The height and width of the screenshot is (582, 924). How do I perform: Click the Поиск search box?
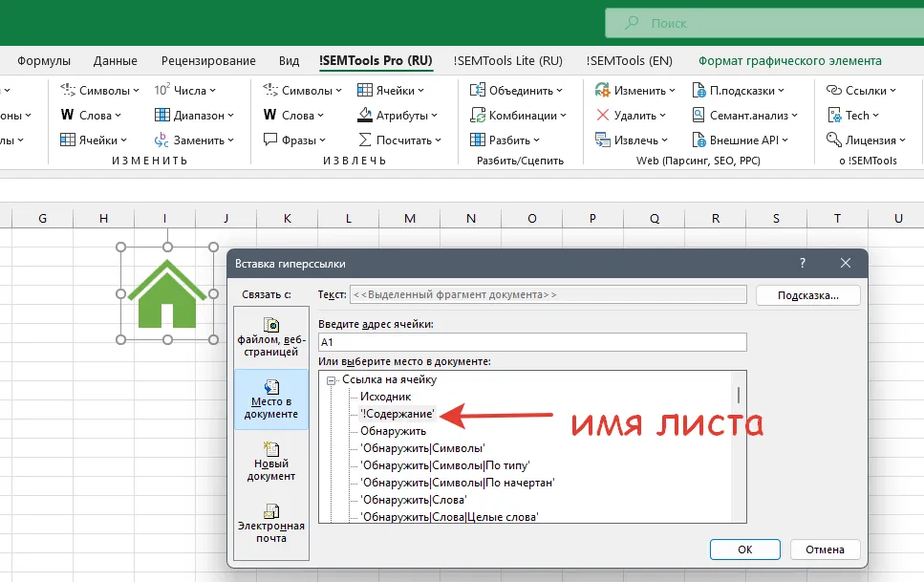[764, 23]
